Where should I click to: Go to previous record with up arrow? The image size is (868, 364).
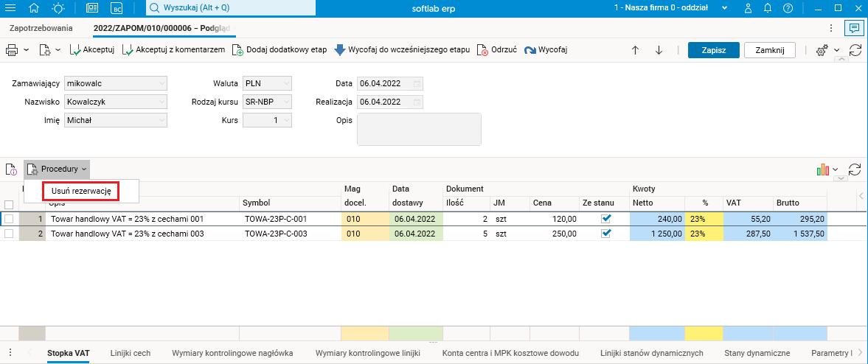636,50
